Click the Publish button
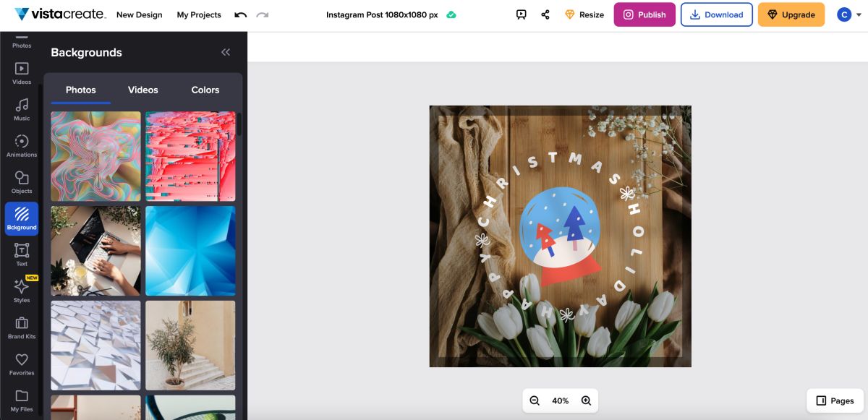Viewport: 868px width, 420px height. click(644, 14)
